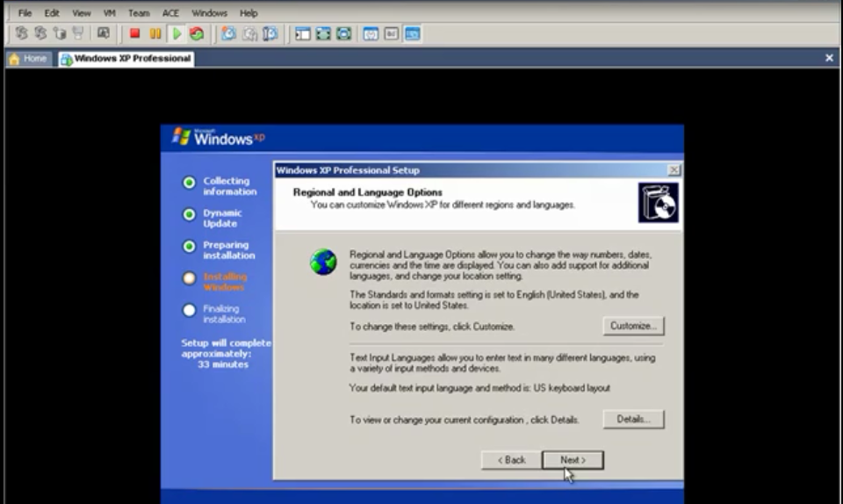Take a snapshot with the camera-clock icon
The height and width of the screenshot is (504, 843).
(229, 34)
